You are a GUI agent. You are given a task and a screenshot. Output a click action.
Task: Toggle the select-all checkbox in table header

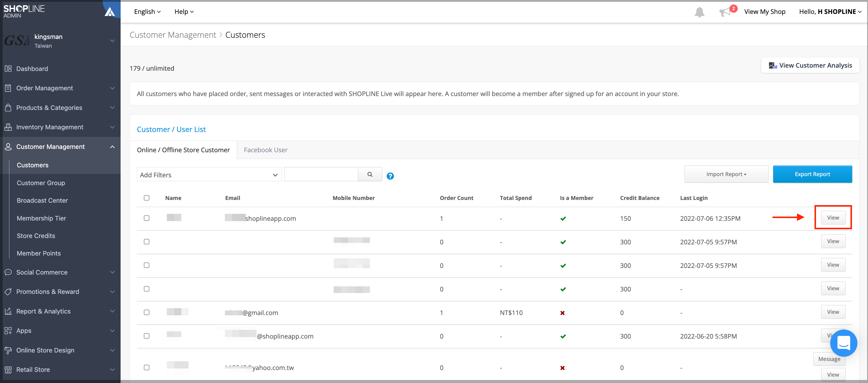tap(147, 198)
